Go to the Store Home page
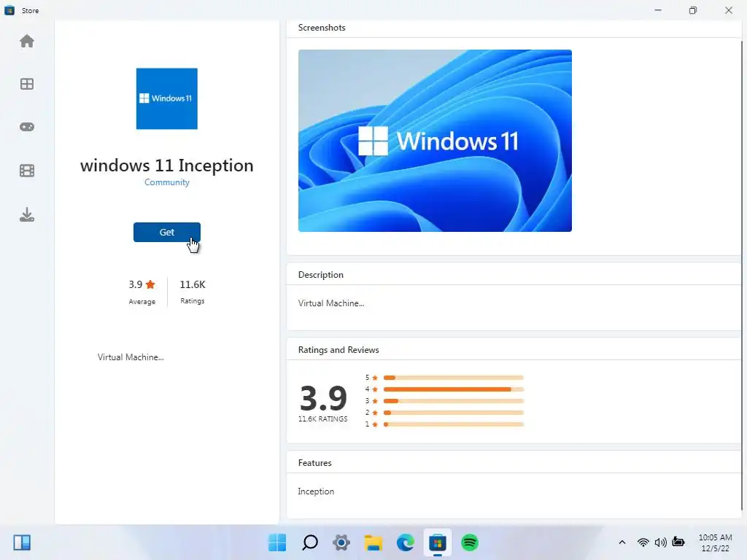This screenshot has width=747, height=560. click(x=27, y=42)
